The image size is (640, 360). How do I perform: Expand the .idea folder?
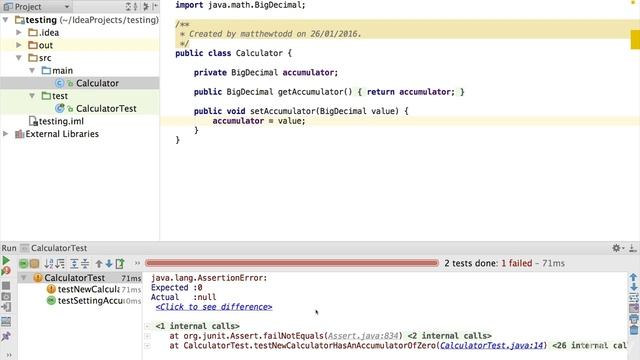[19, 32]
